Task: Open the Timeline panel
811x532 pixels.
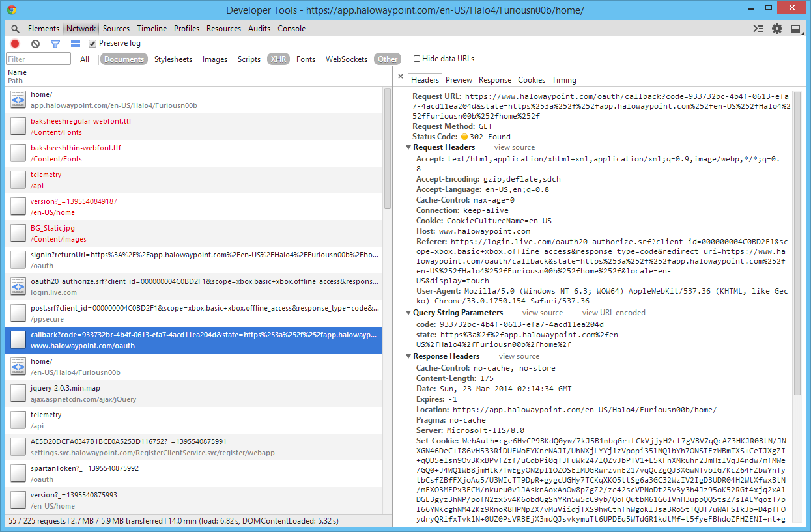Action: (152, 29)
